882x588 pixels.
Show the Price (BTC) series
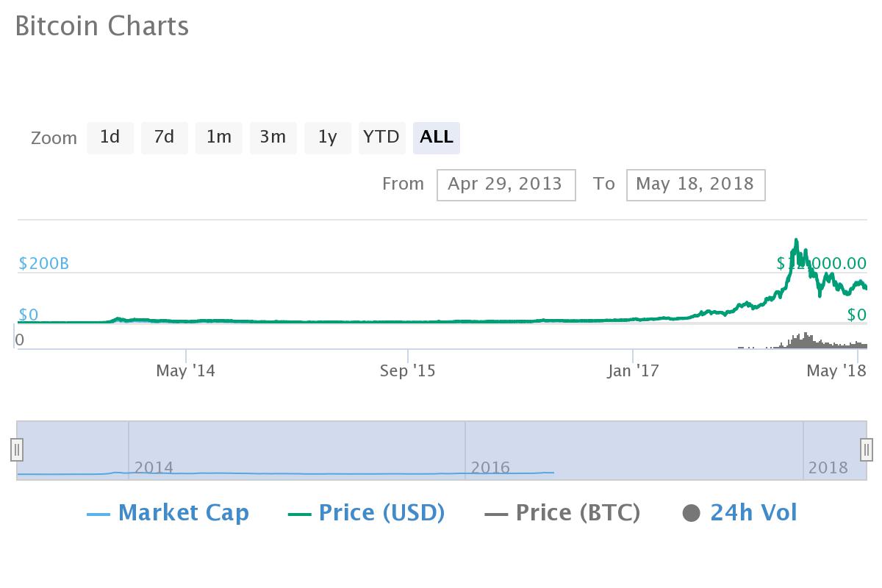click(563, 513)
